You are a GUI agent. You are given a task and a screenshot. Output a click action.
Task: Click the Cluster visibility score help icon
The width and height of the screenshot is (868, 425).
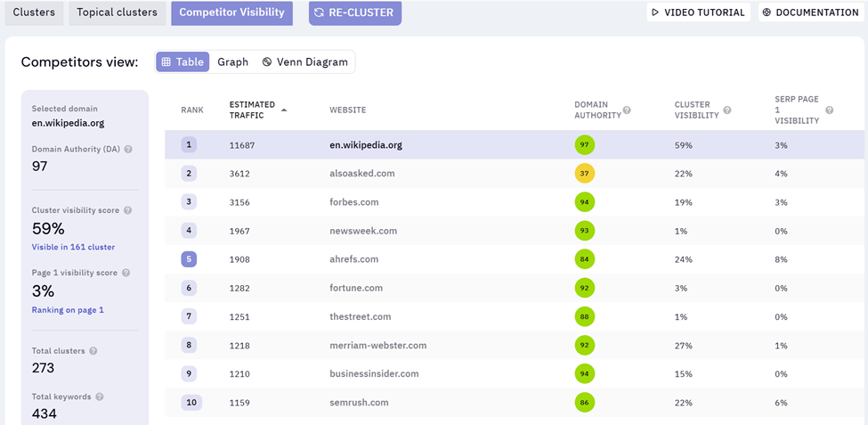pos(128,210)
